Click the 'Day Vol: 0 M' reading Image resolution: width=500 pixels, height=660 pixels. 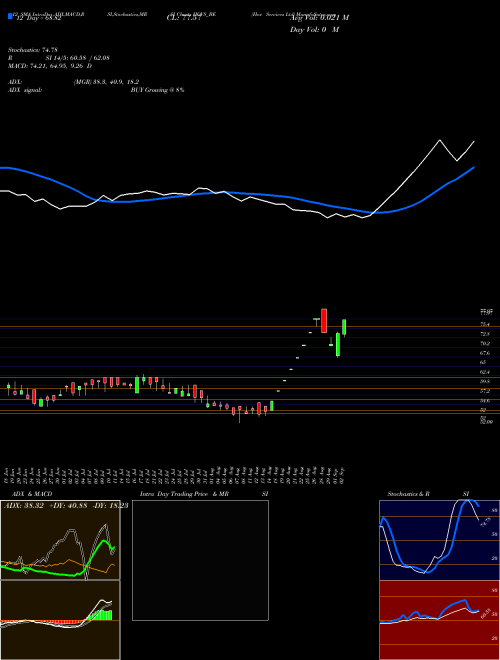point(314,30)
